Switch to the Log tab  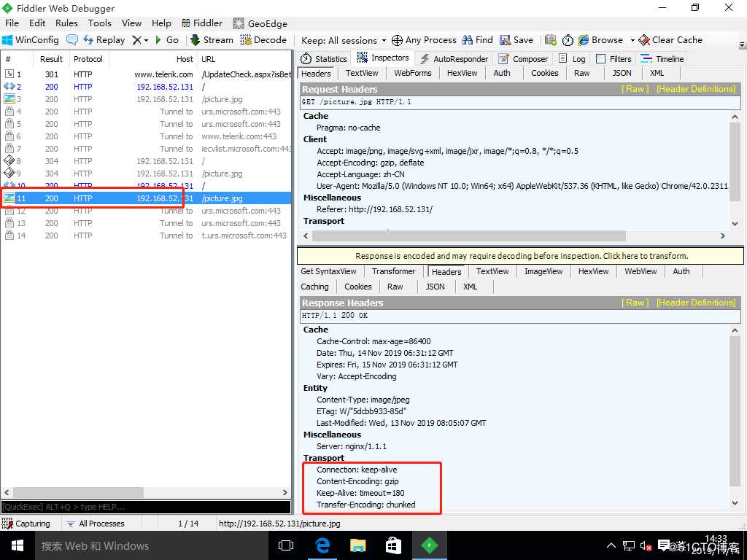pos(572,58)
